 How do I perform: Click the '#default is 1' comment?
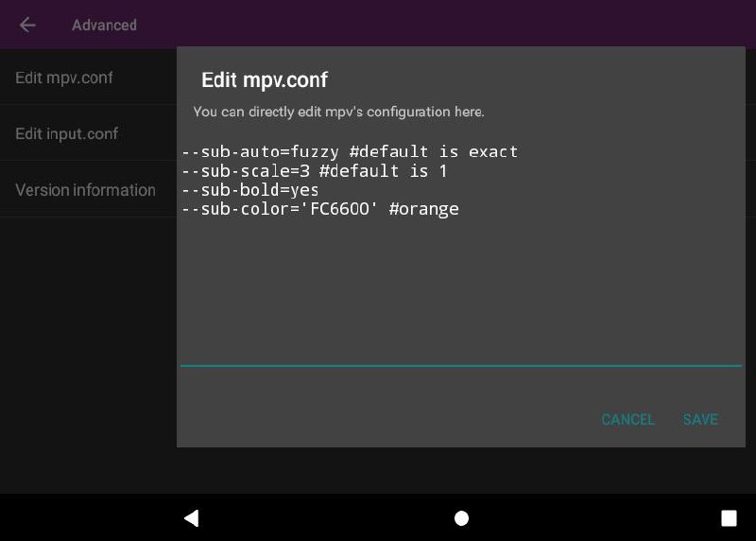click(384, 171)
